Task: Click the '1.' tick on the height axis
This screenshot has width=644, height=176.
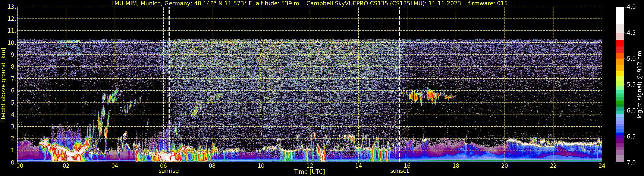Action: click(13, 150)
